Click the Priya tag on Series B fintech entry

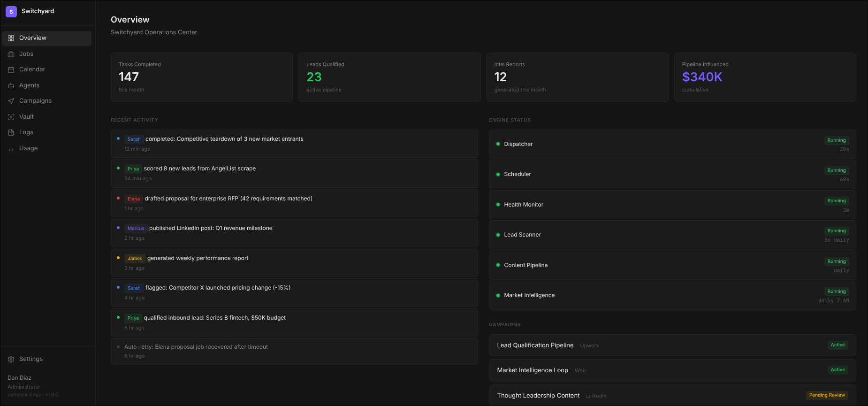133,318
